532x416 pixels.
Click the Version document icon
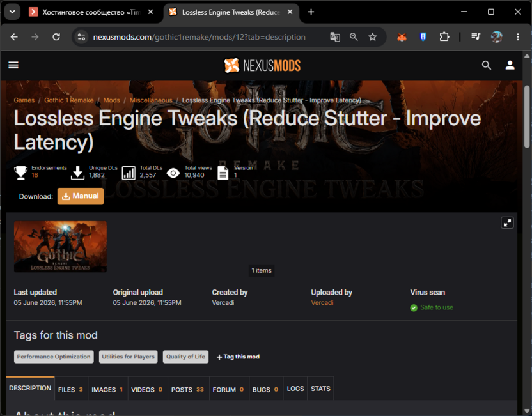pos(223,173)
